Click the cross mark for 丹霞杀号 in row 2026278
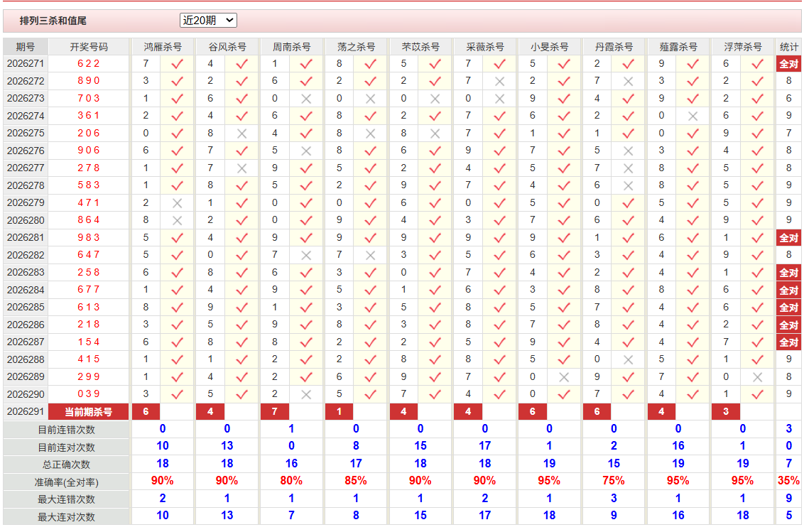 tap(628, 186)
